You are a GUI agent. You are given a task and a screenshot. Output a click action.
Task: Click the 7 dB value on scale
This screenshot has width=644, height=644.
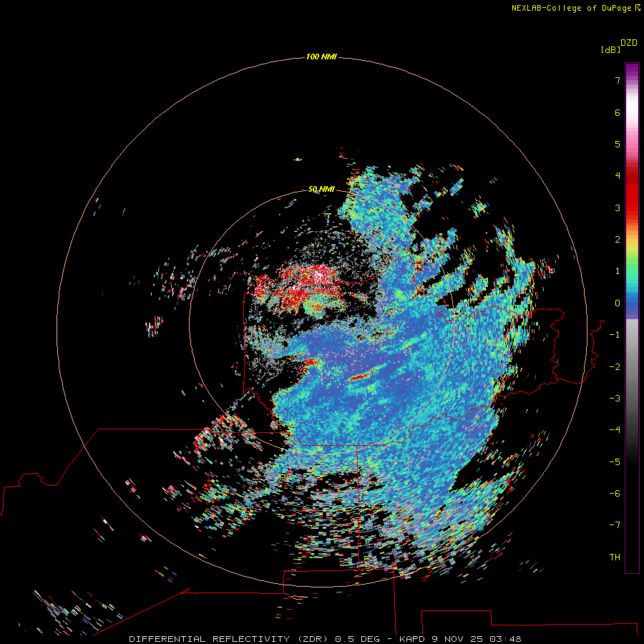click(x=618, y=80)
